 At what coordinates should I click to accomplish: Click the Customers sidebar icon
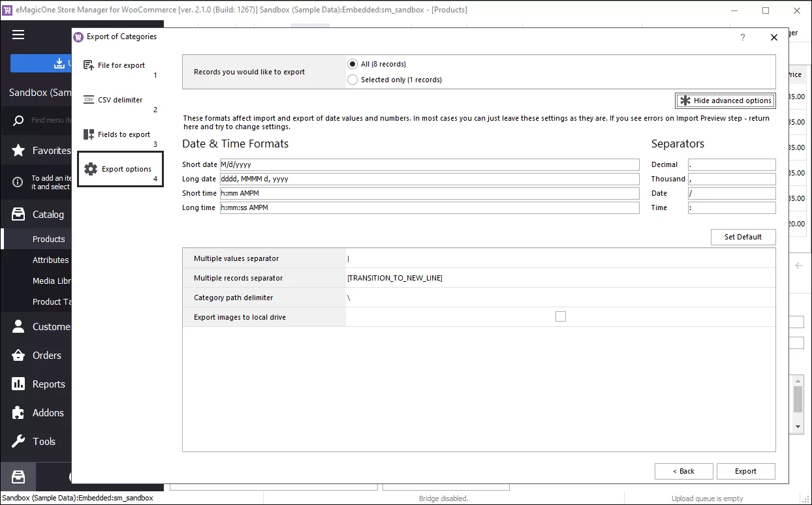tap(18, 326)
